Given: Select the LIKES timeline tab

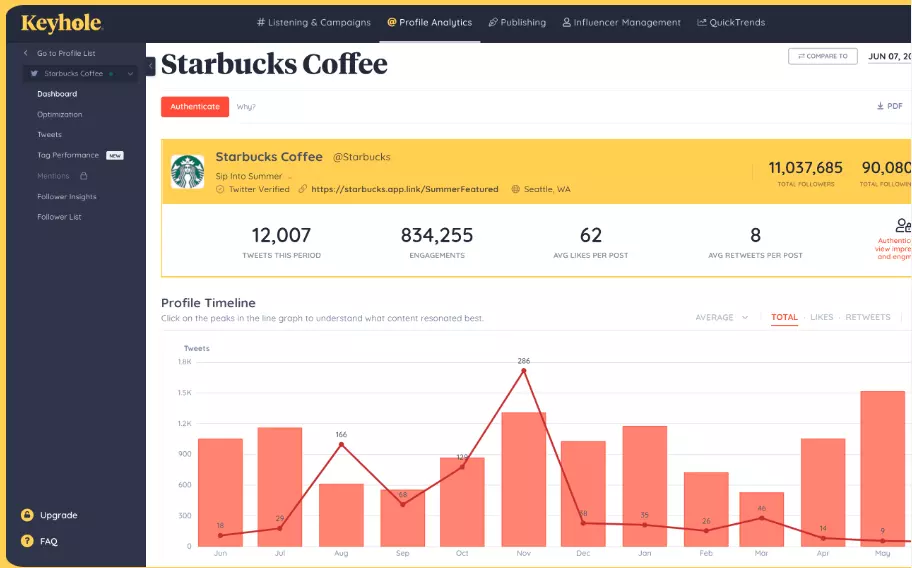Looking at the screenshot, I should (821, 317).
